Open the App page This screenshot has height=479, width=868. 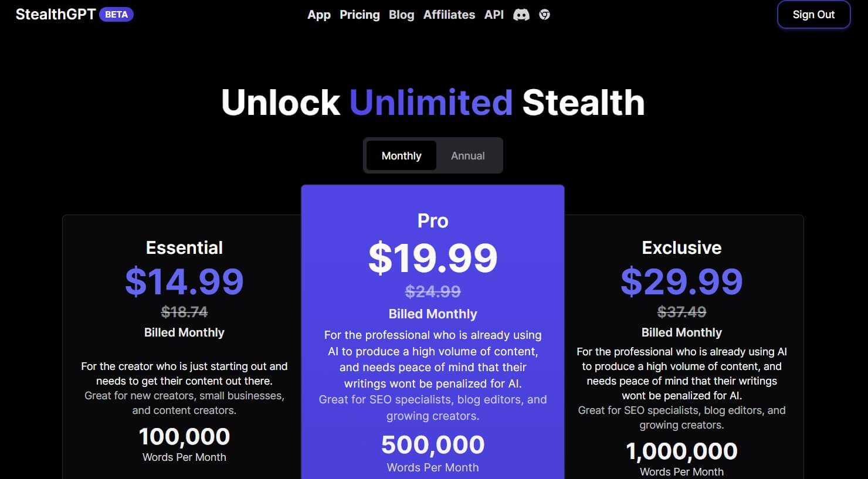(319, 15)
